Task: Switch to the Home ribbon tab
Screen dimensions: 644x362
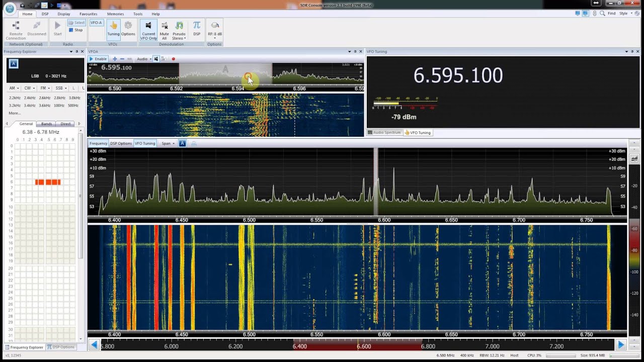Action: [27, 14]
